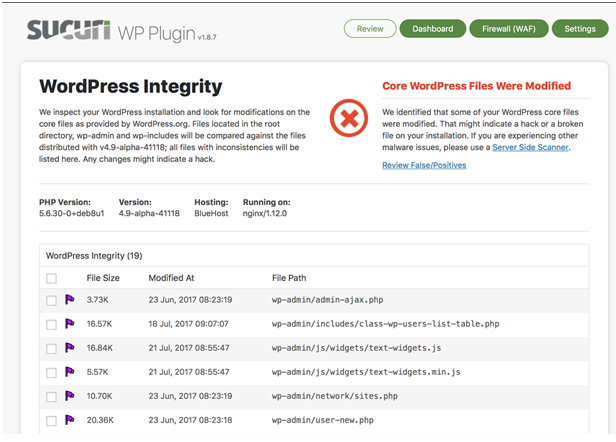
Task: Select the checkbox for wp-admin/user-new.php
Action: (51, 421)
